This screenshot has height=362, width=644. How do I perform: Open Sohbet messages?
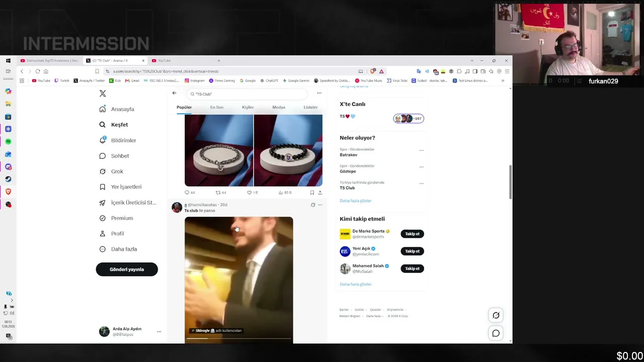114,156
